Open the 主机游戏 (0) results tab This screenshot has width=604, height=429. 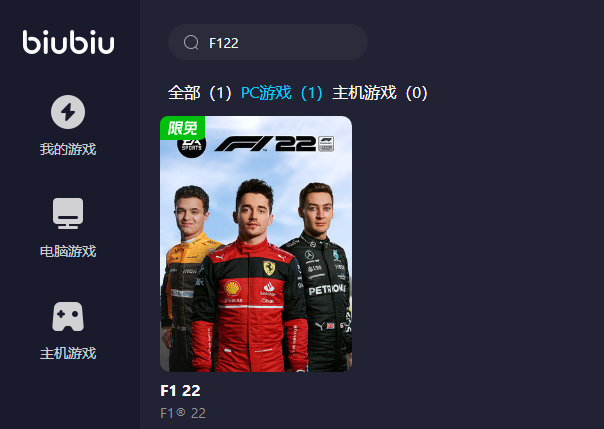pyautogui.click(x=380, y=93)
